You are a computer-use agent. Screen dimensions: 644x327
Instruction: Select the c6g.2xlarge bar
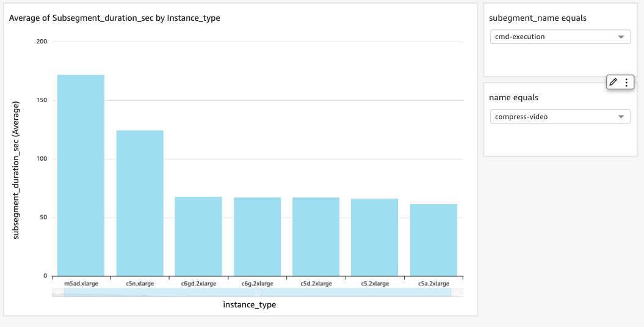(x=258, y=237)
